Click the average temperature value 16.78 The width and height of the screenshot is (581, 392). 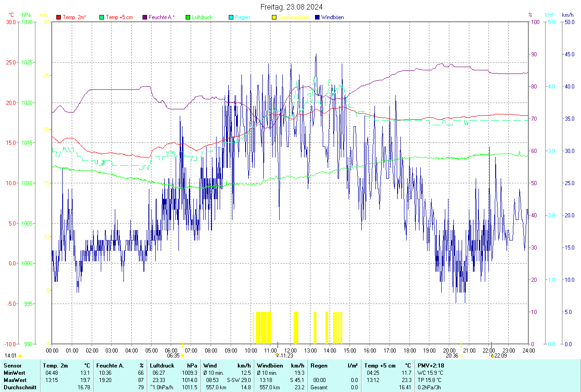point(84,387)
